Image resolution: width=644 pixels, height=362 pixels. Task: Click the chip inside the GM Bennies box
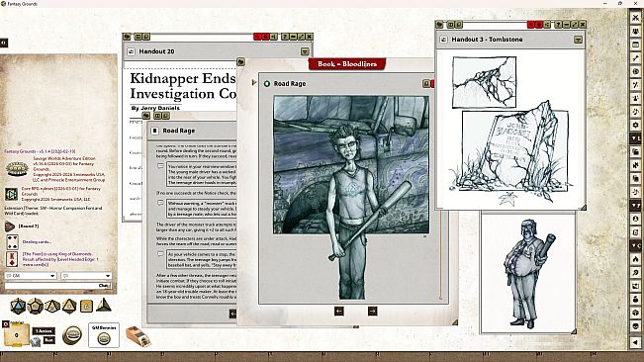[104, 339]
